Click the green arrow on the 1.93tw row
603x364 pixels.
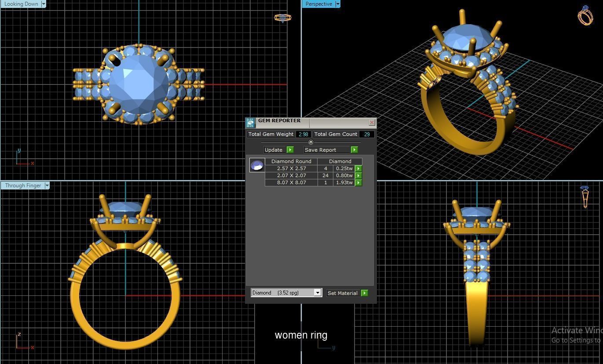(358, 182)
